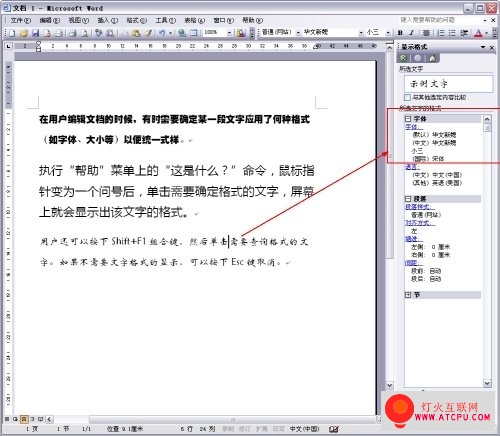Click the Format Painter brush icon
This screenshot has width=500, height=436.
(x=148, y=33)
